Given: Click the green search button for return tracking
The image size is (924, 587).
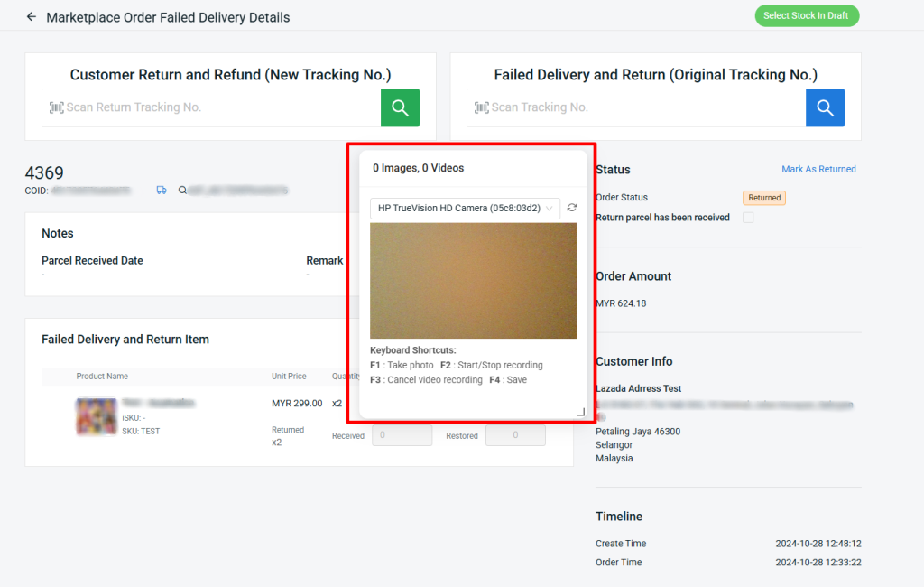Looking at the screenshot, I should point(400,107).
